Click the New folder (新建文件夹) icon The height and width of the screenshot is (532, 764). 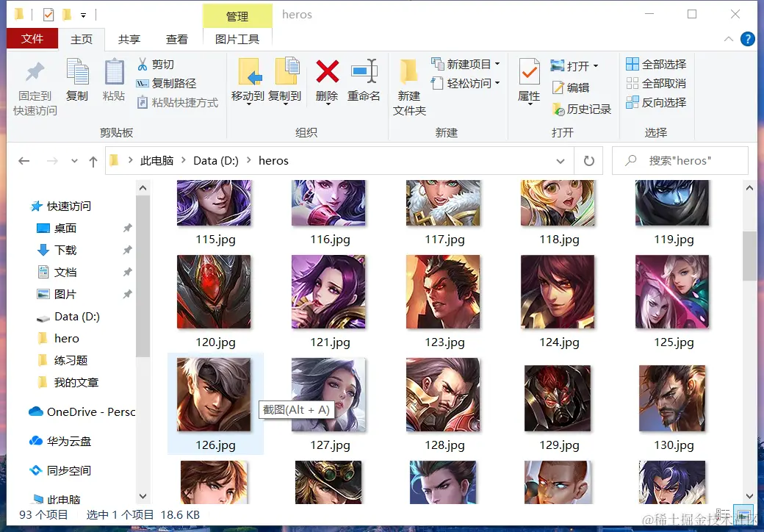click(408, 71)
